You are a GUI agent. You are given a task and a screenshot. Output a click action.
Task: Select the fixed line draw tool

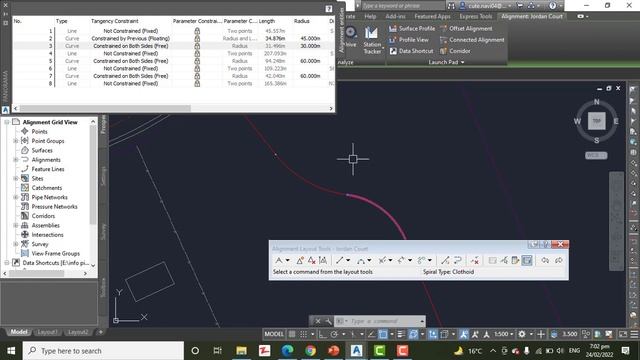(340, 260)
